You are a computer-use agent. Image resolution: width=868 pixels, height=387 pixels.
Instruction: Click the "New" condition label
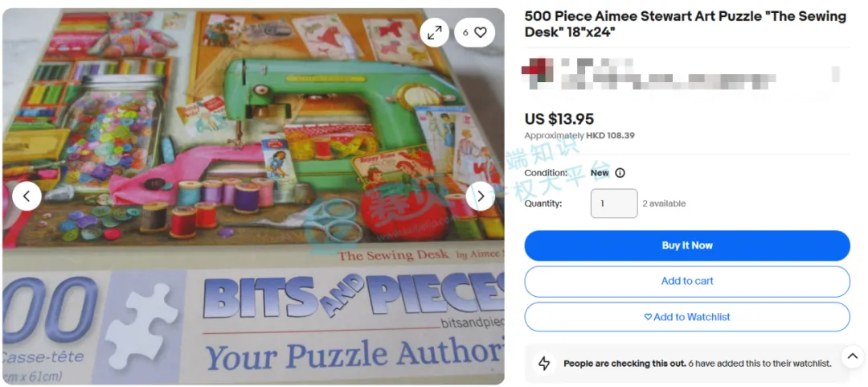click(600, 173)
